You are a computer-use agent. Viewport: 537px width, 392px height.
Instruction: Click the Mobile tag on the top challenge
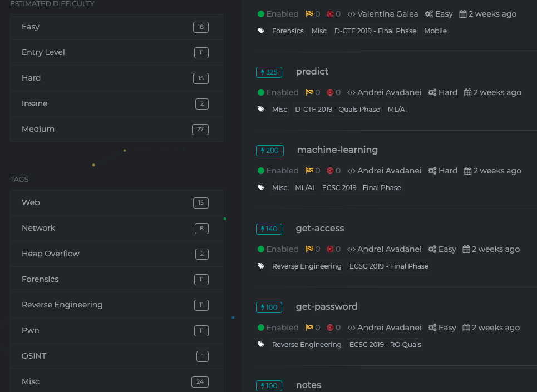coord(435,31)
